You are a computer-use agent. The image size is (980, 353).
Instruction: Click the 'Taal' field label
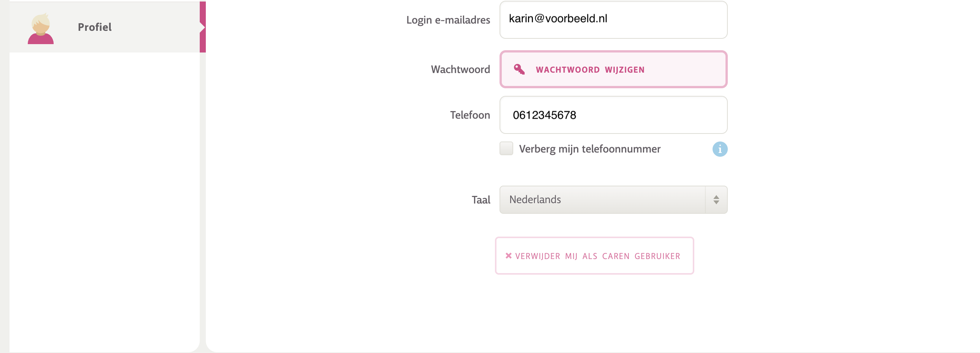click(480, 200)
